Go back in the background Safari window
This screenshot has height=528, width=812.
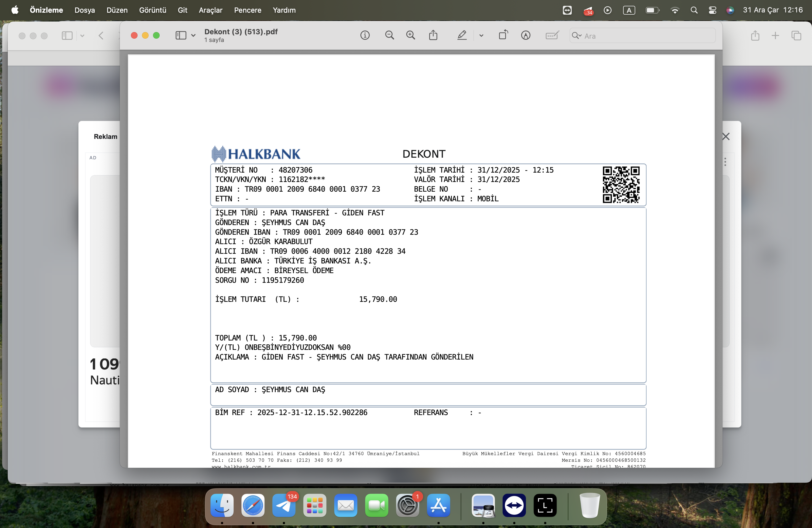tap(101, 35)
